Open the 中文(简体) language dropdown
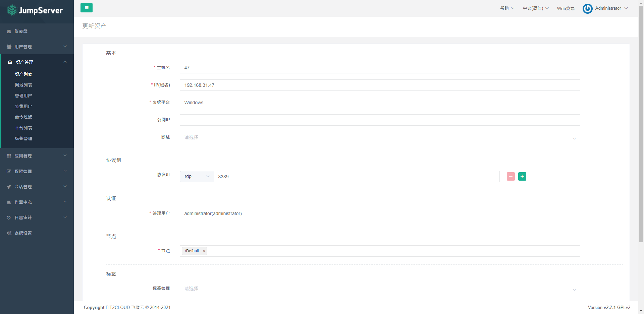Screen dimensions: 644x314 pos(536,8)
